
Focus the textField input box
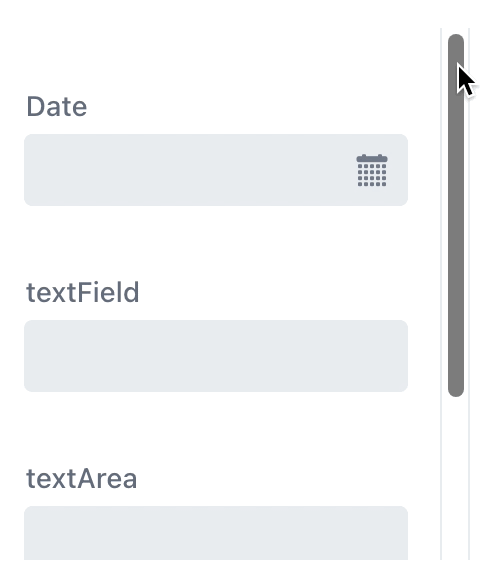click(216, 356)
